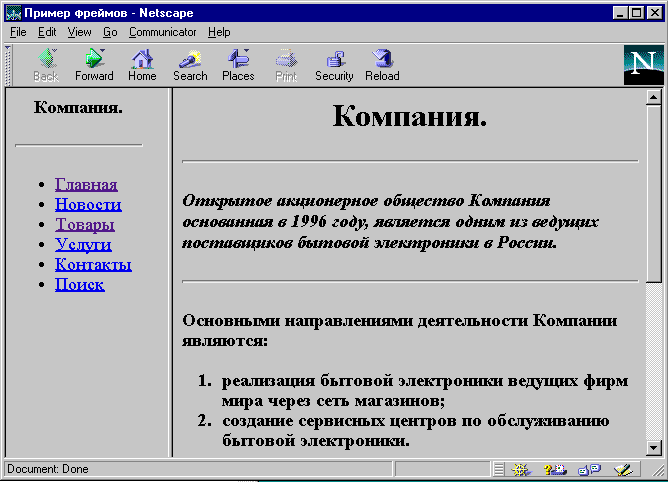Go to the Home page via toolbar
The image size is (668, 482).
(142, 64)
